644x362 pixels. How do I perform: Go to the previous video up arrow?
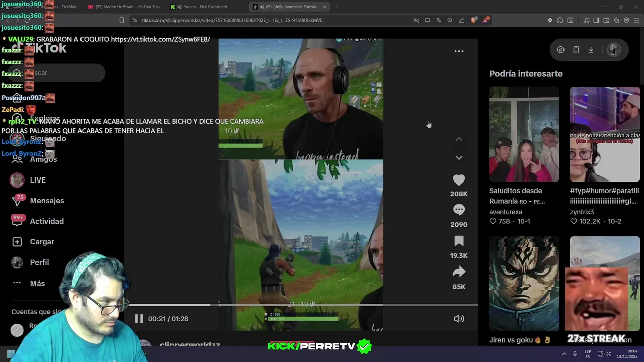pyautogui.click(x=459, y=139)
